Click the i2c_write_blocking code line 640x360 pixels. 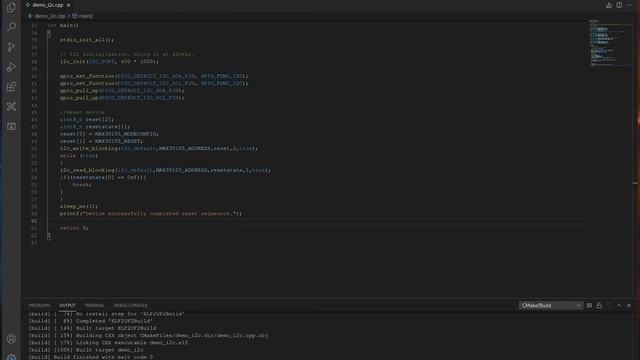click(x=159, y=148)
